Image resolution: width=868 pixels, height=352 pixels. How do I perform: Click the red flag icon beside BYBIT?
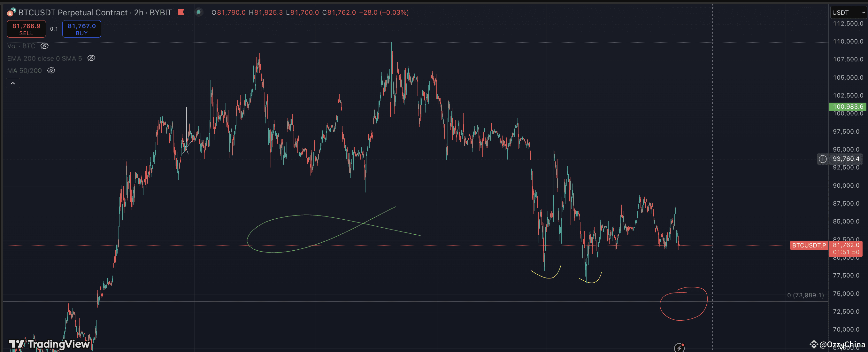pyautogui.click(x=181, y=12)
